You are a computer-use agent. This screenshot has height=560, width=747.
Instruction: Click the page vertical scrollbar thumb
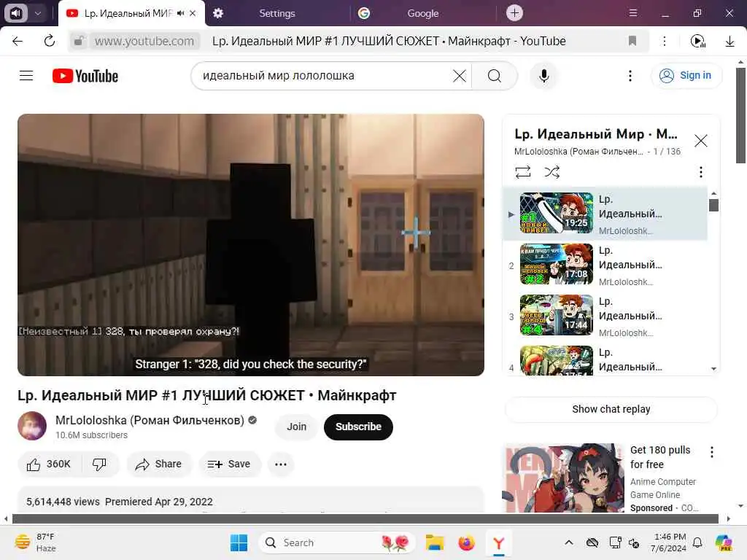coord(741,116)
